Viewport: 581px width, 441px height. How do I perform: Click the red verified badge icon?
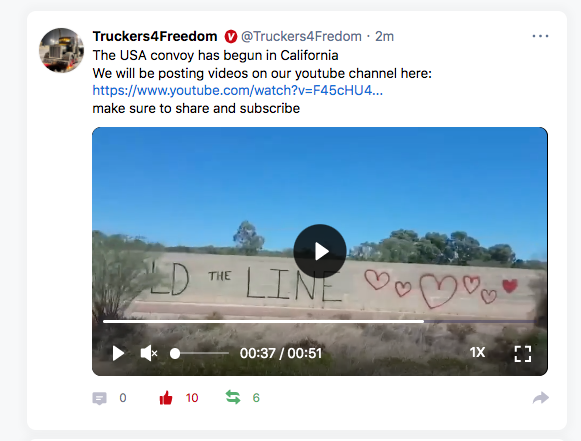230,36
